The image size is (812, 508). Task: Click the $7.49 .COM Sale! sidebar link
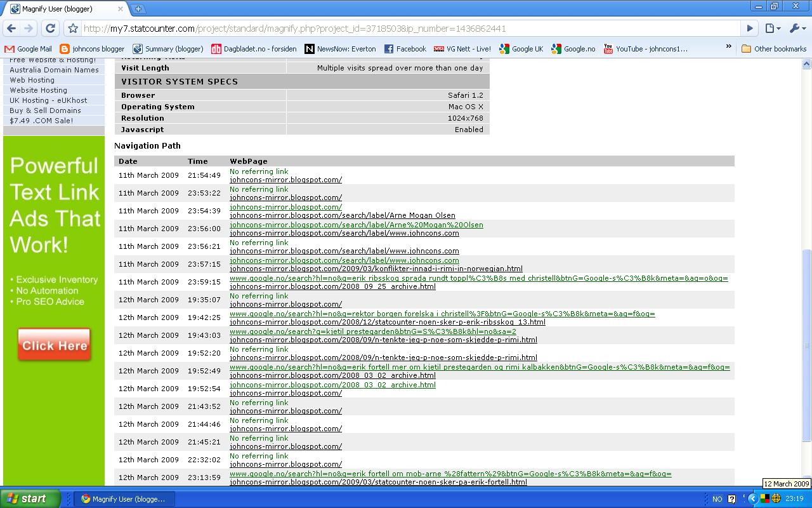[41, 121]
